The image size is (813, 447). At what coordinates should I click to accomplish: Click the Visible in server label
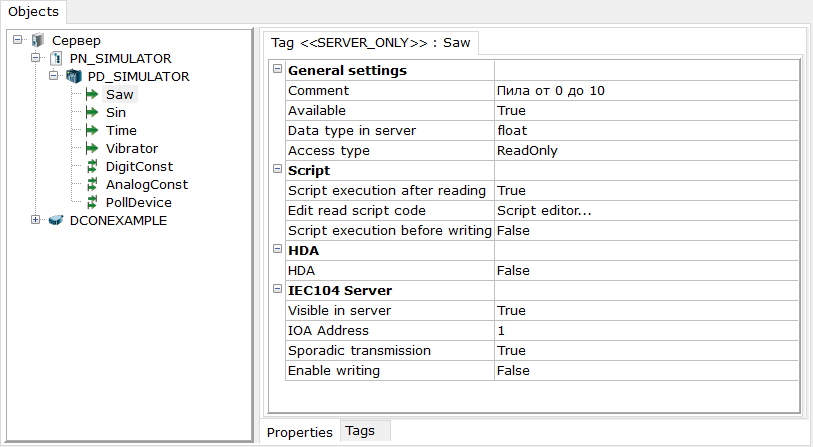[340, 311]
